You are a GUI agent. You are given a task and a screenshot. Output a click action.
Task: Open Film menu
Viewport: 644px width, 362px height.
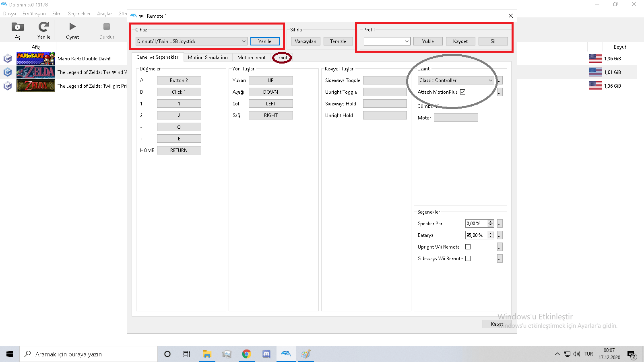(57, 14)
